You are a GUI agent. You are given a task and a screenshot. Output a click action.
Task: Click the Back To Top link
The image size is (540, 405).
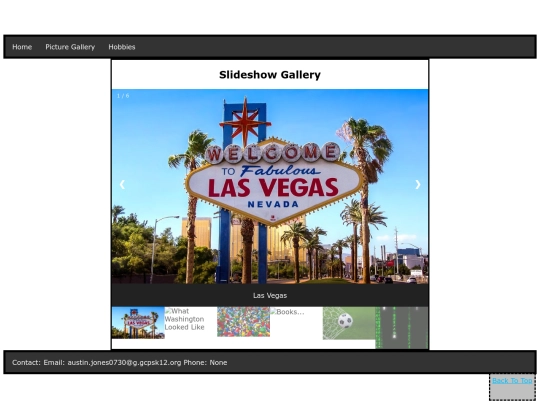tap(512, 381)
